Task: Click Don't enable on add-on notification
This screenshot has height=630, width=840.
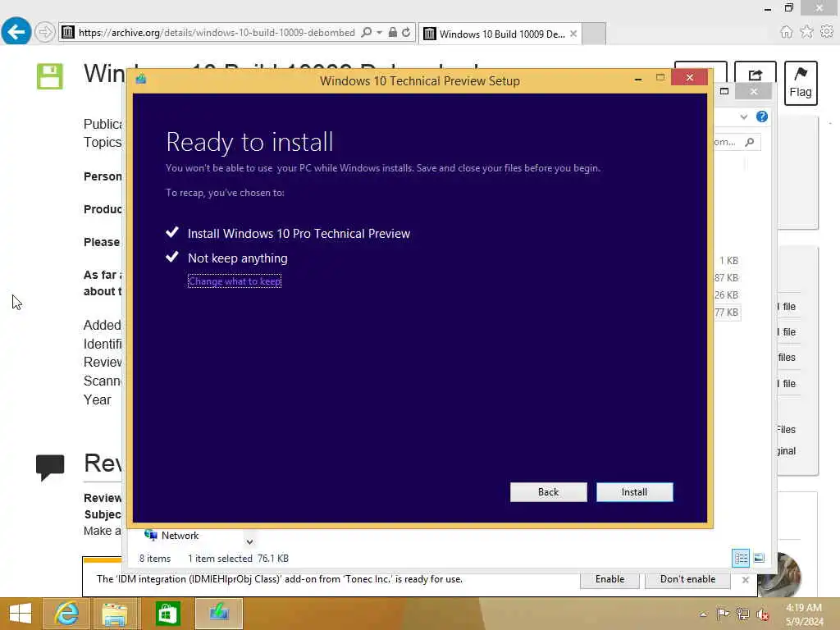Action: pos(687,579)
